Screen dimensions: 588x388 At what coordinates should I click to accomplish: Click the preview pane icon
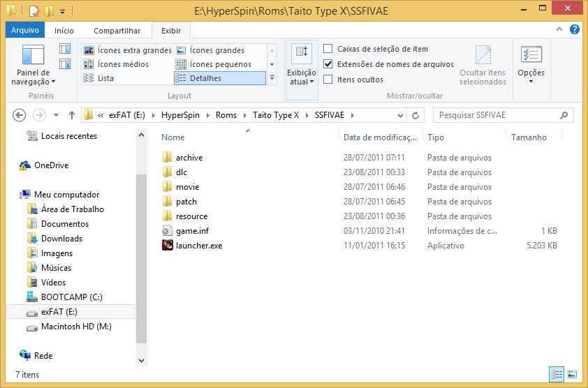tap(65, 49)
